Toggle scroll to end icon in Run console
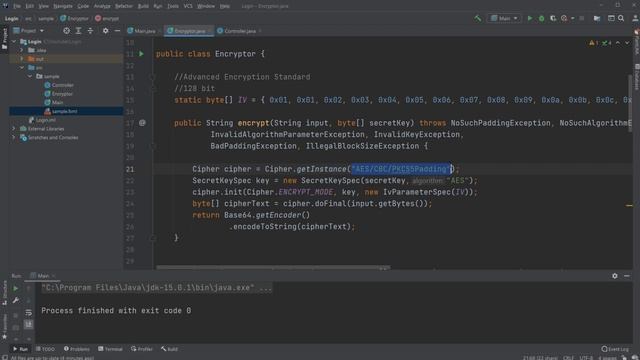This screenshot has height=360, width=640. pos(28,324)
